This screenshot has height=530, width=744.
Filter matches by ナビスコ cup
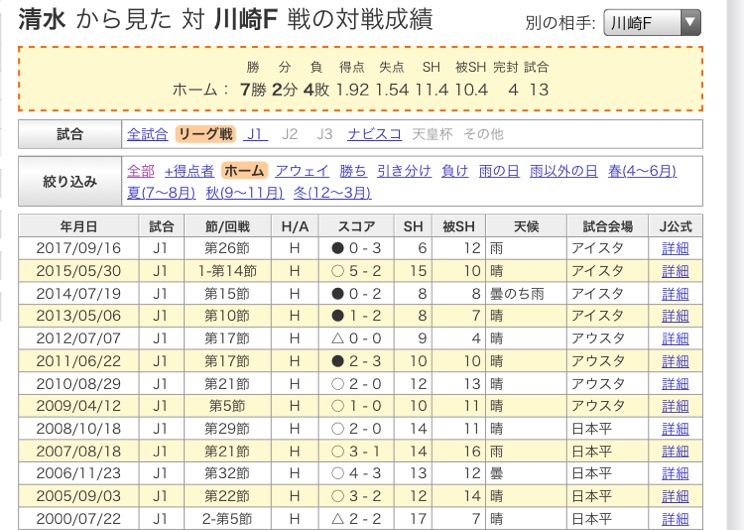(375, 133)
